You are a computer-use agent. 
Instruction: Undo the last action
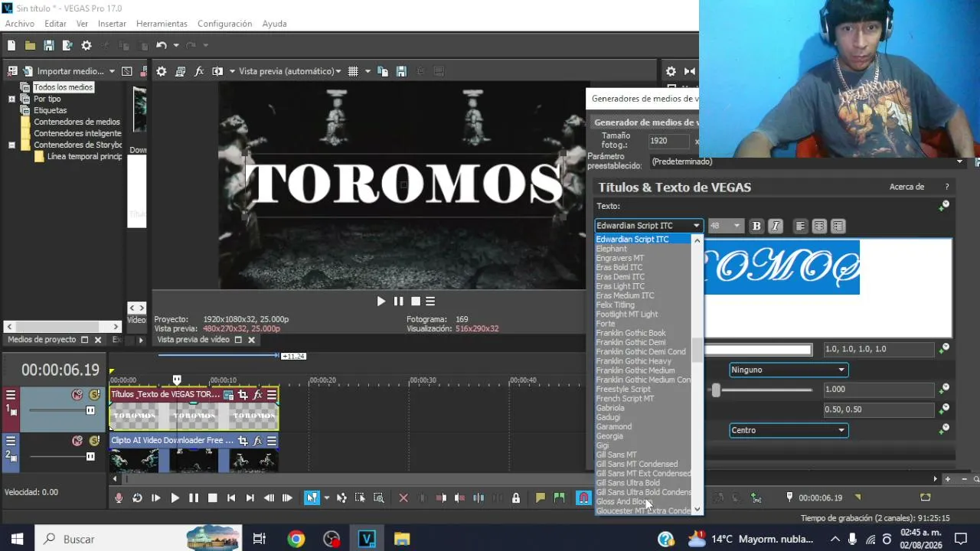162,46
